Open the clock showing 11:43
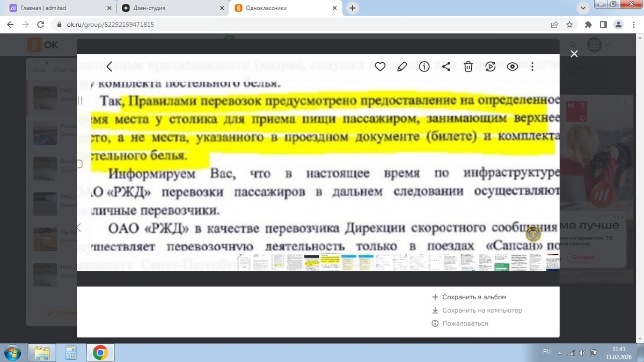The image size is (644, 362). pos(619,352)
